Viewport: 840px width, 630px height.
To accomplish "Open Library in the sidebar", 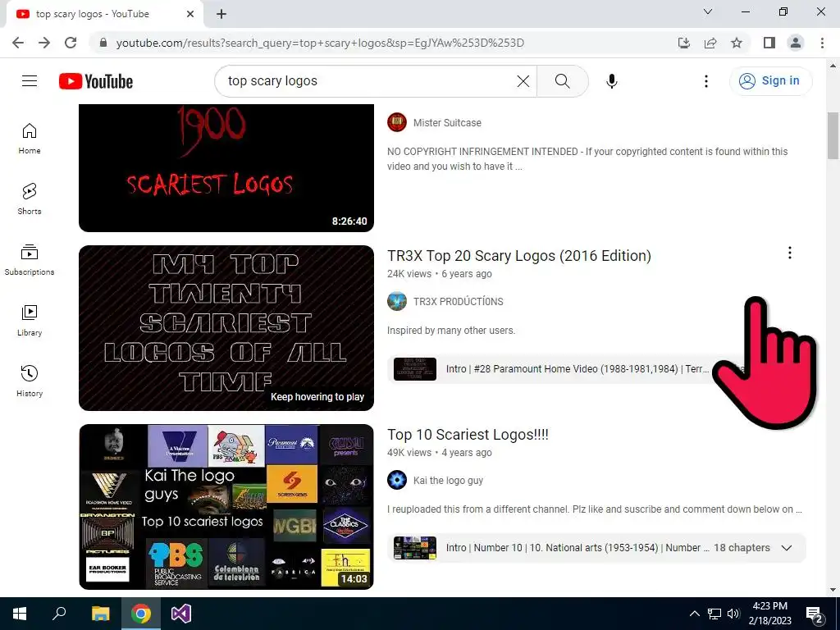I will point(30,321).
